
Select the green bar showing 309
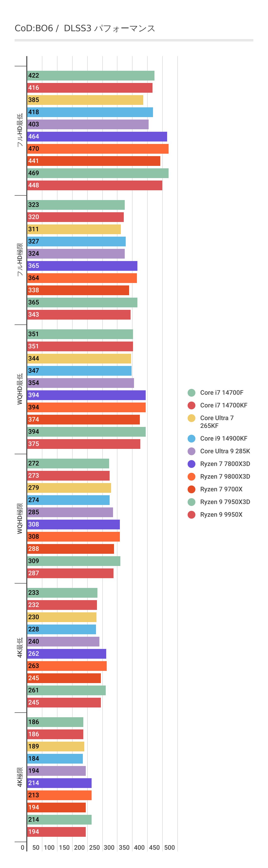[73, 561]
